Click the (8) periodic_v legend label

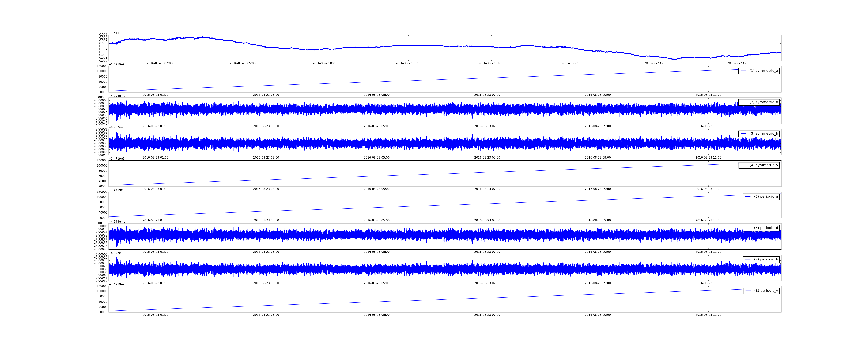click(766, 291)
